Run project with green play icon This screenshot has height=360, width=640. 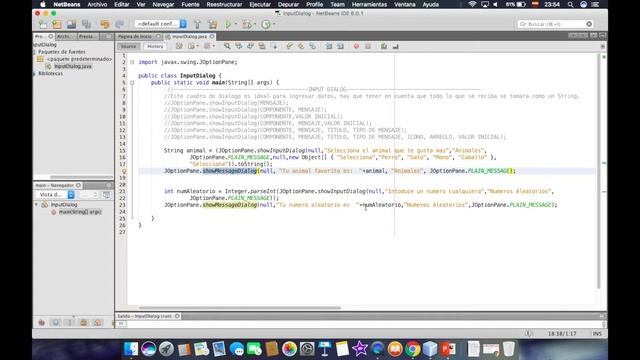228,24
